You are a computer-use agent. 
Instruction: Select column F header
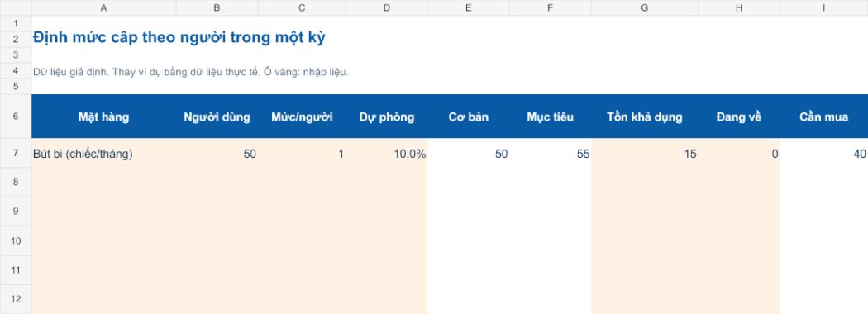(551, 7)
